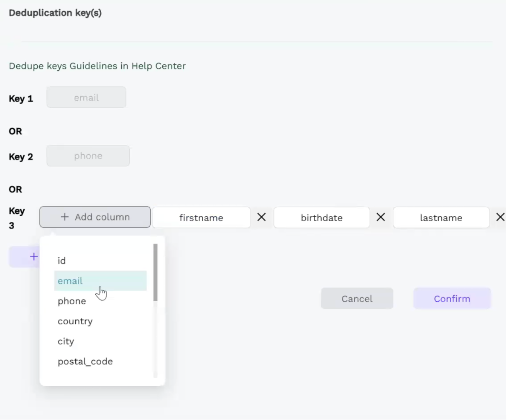Image resolution: width=507 pixels, height=420 pixels.
Task: Click the Key 2 phone field
Action: coord(88,156)
